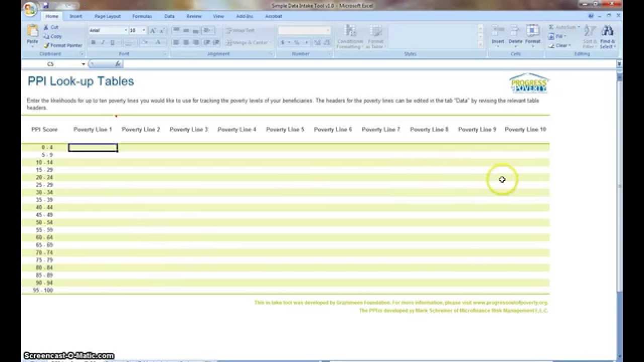Click the Progress out of Poverty logo
644x362 pixels.
pos(529,83)
